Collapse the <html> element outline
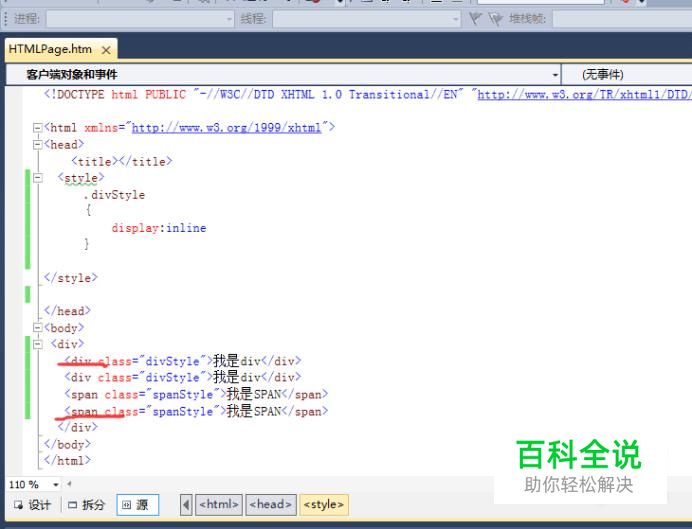The image size is (692, 529). point(38,128)
